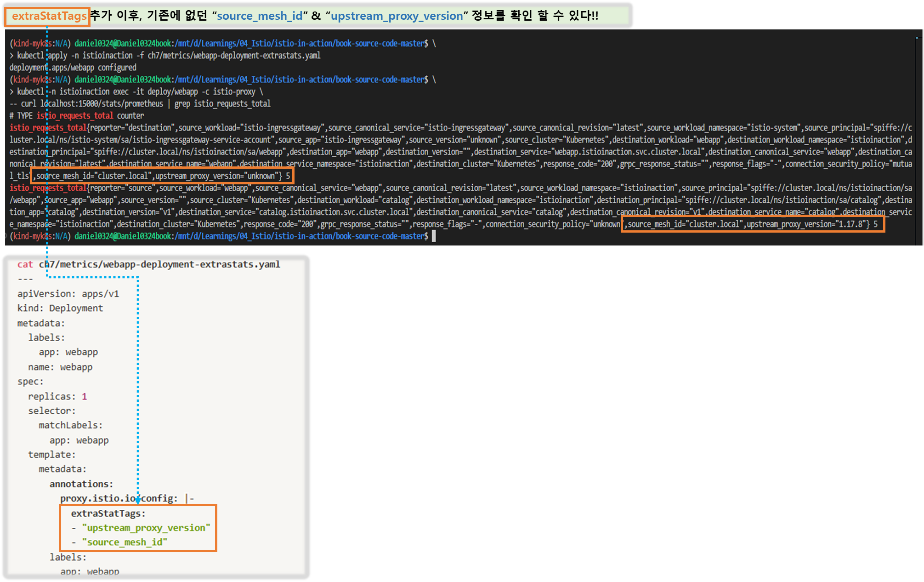This screenshot has width=924, height=582.
Task: Click the orange extraStatTags label in the header
Action: (x=48, y=16)
